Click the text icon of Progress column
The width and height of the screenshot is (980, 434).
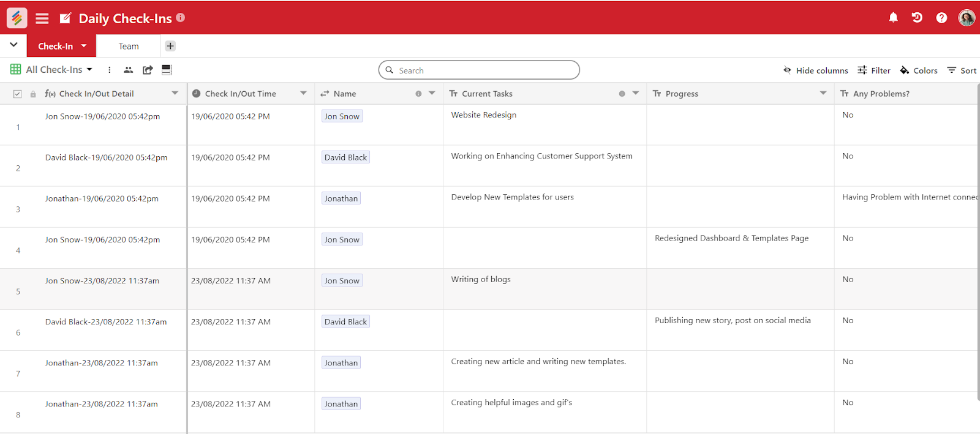coord(657,94)
